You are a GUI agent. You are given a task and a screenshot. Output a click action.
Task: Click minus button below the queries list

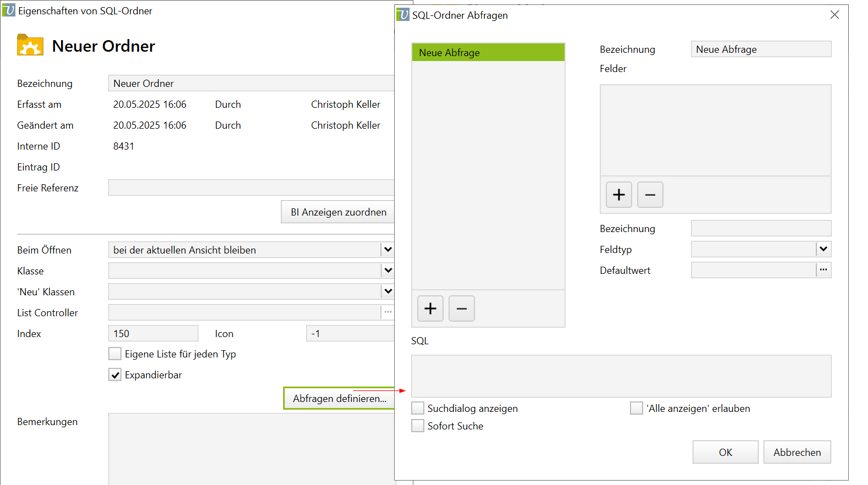tap(461, 308)
